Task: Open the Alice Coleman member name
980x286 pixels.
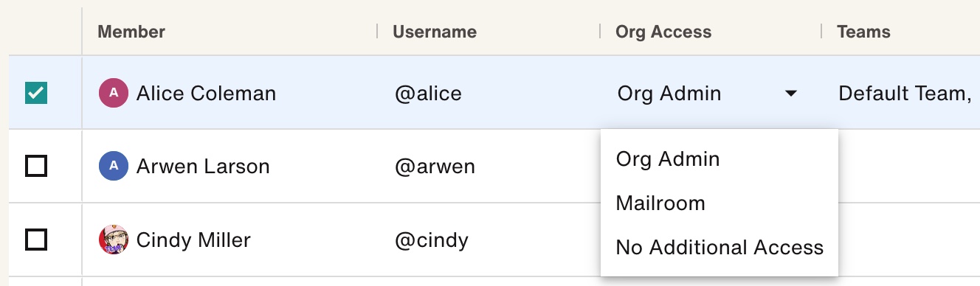Action: point(206,94)
